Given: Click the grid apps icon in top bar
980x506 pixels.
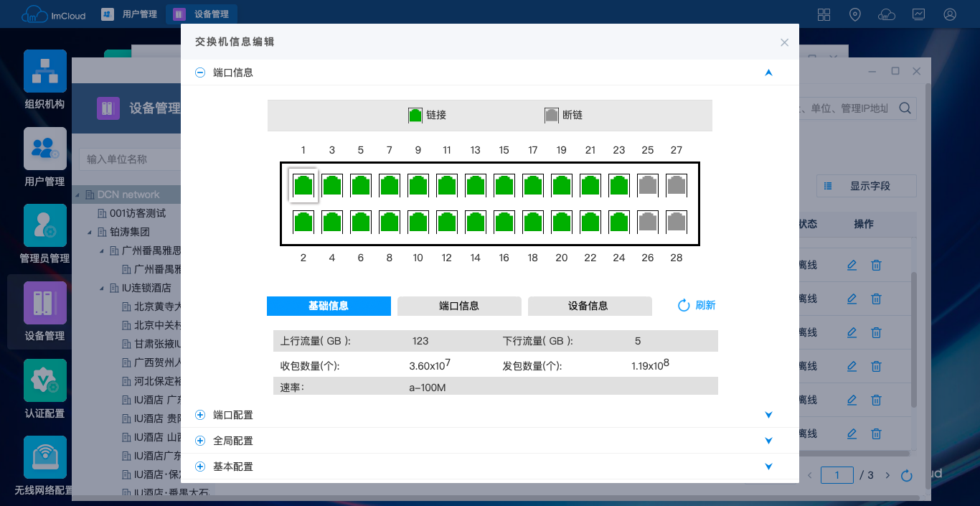Looking at the screenshot, I should [x=824, y=14].
